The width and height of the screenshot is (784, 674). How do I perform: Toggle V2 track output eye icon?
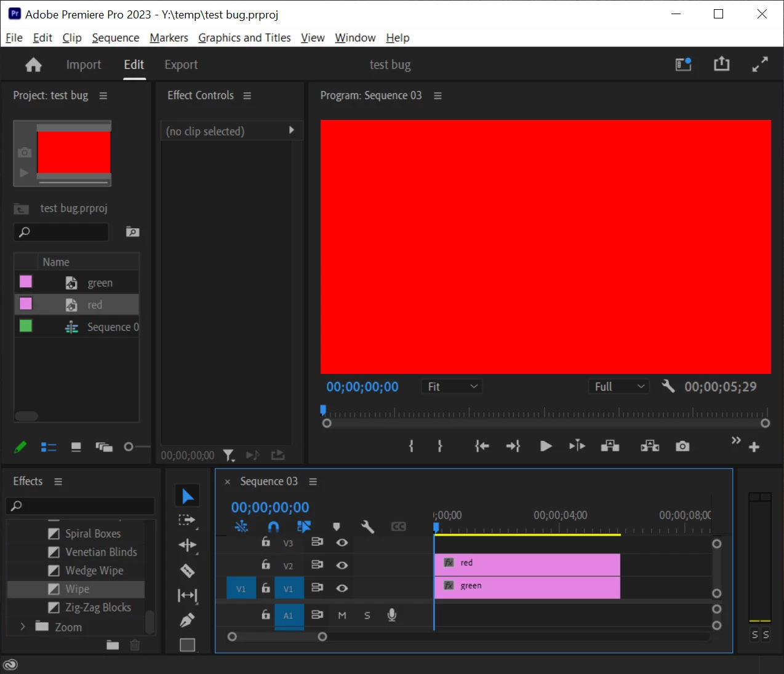point(342,565)
